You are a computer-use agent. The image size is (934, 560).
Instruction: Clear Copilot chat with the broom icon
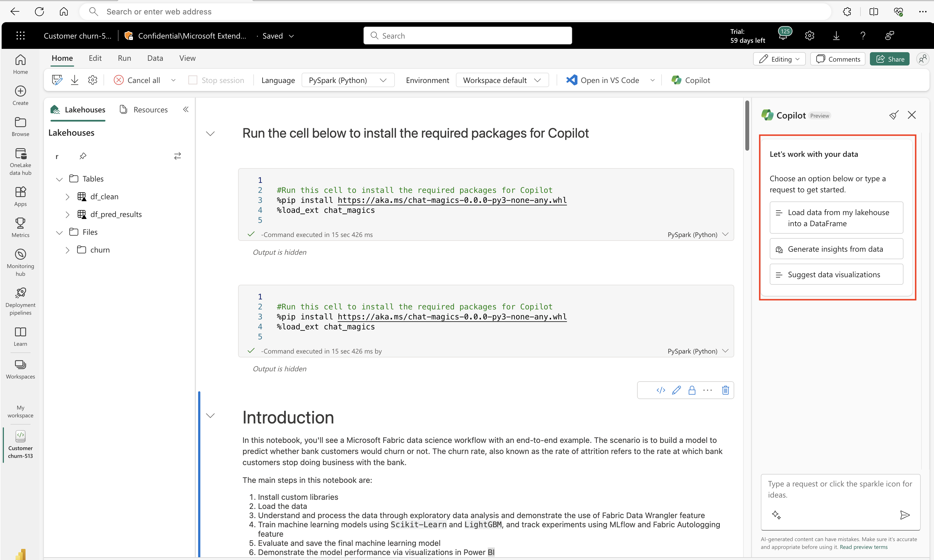point(894,115)
